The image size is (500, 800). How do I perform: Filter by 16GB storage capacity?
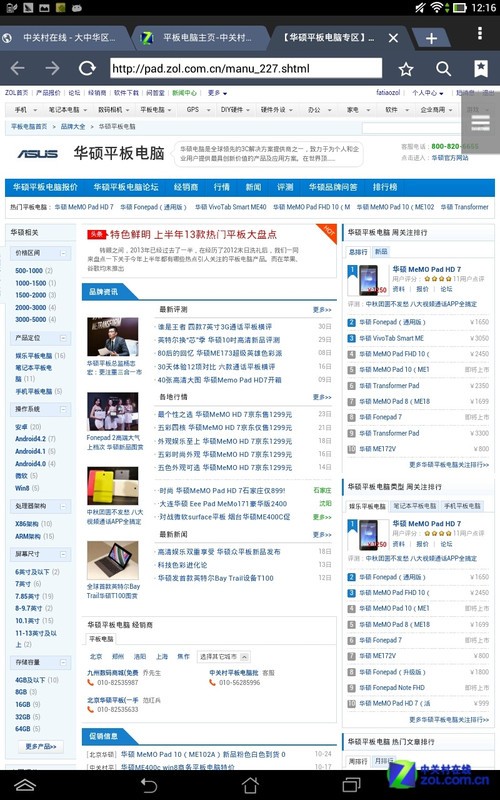coord(22,704)
